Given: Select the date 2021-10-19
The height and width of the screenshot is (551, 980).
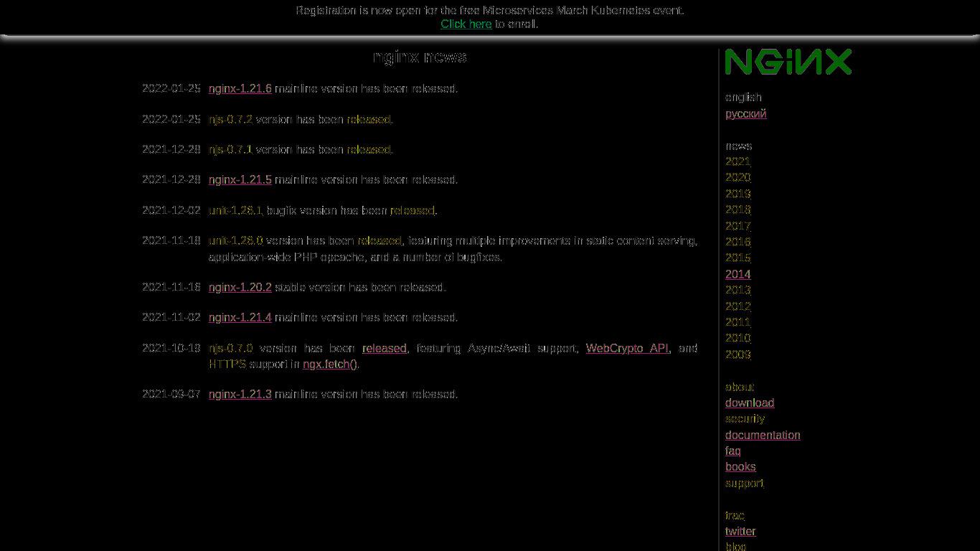Looking at the screenshot, I should tap(171, 349).
